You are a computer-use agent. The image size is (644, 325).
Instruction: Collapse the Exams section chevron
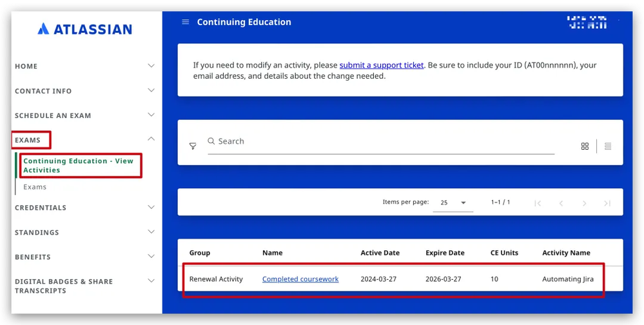click(x=151, y=139)
